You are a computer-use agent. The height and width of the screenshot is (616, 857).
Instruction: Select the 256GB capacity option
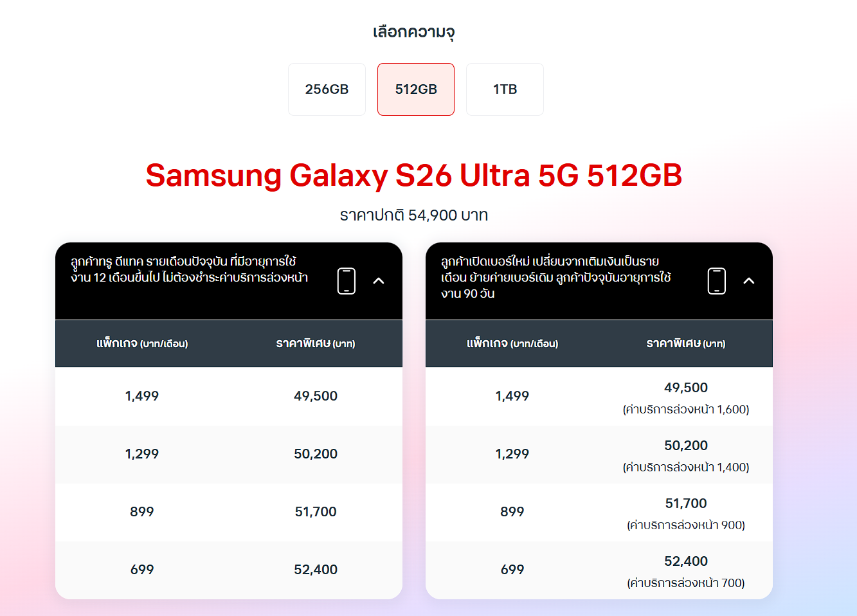(327, 89)
